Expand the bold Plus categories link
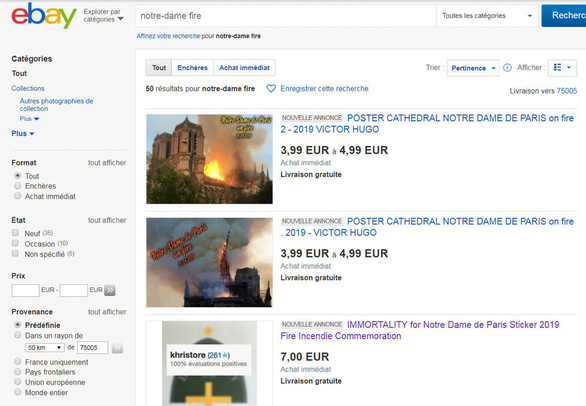The width and height of the screenshot is (586, 406). 22,133
